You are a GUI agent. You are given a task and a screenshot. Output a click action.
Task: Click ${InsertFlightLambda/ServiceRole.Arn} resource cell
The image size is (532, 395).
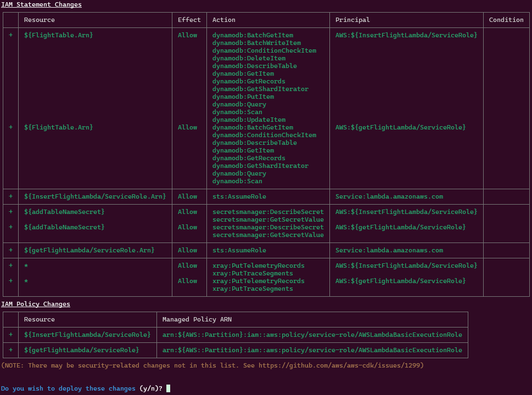point(95,196)
